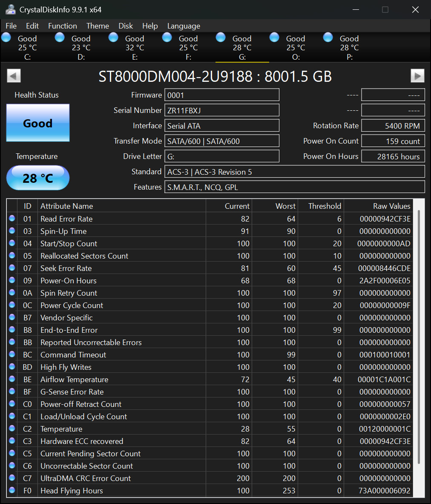The image size is (431, 504).
Task: Click the CrystalDiskInfo app icon in title bar
Action: [x=10, y=10]
